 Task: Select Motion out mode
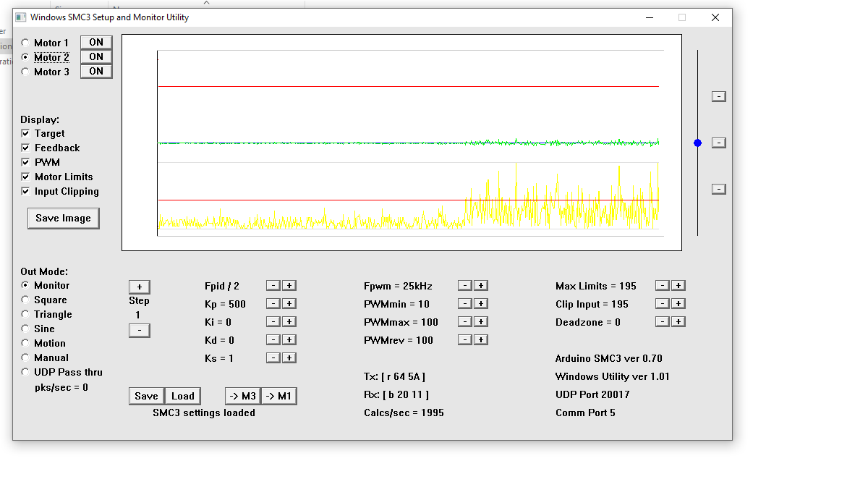click(25, 343)
